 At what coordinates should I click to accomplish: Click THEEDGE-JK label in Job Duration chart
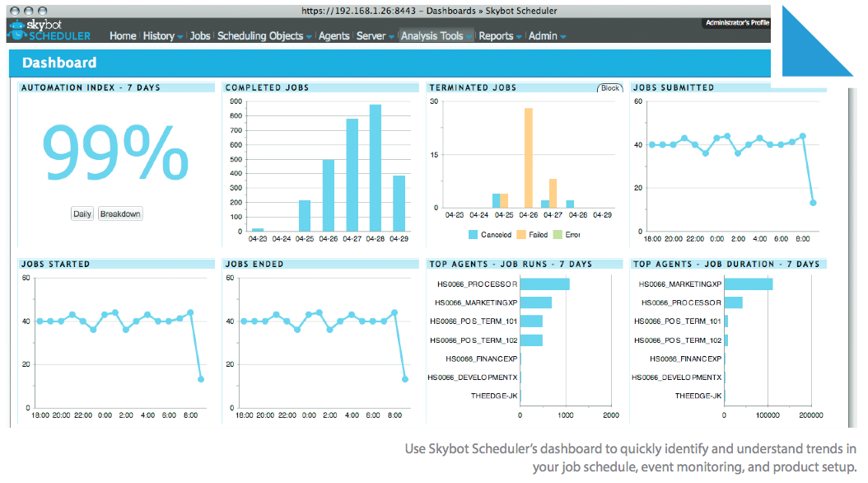(x=698, y=396)
